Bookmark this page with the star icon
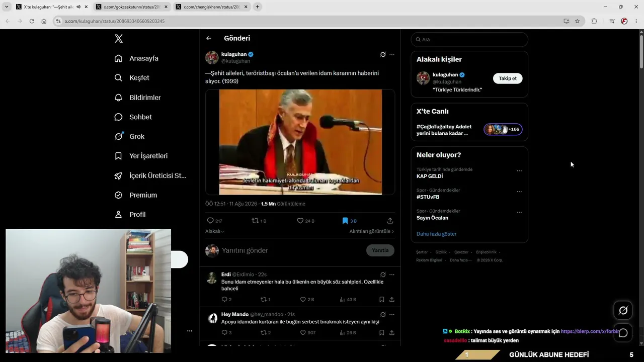This screenshot has height=362, width=644. click(x=577, y=21)
